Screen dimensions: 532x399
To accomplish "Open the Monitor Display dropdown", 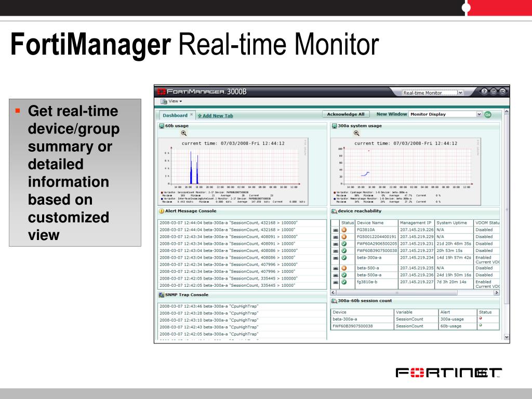I will click(x=479, y=114).
